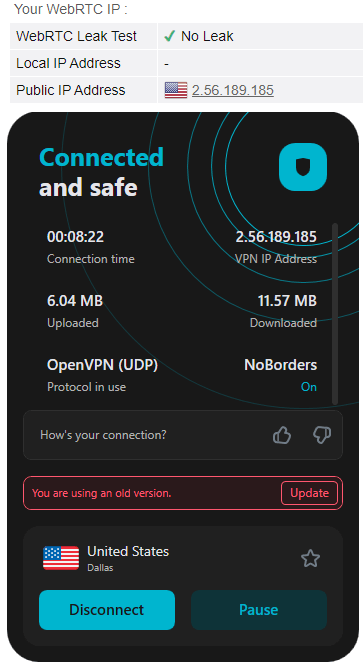Viewport: 363px width, 668px height.
Task: Click the 11.57 MB Downloaded value
Action: (x=287, y=301)
